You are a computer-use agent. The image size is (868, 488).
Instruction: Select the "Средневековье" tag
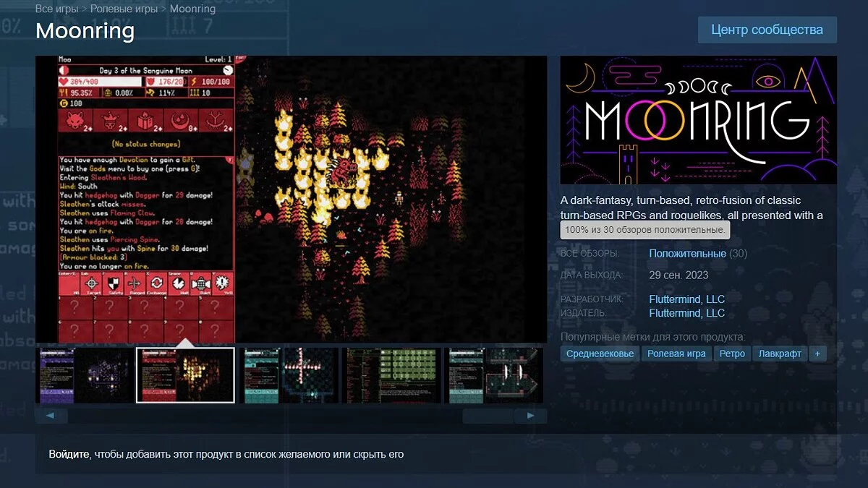coord(600,354)
